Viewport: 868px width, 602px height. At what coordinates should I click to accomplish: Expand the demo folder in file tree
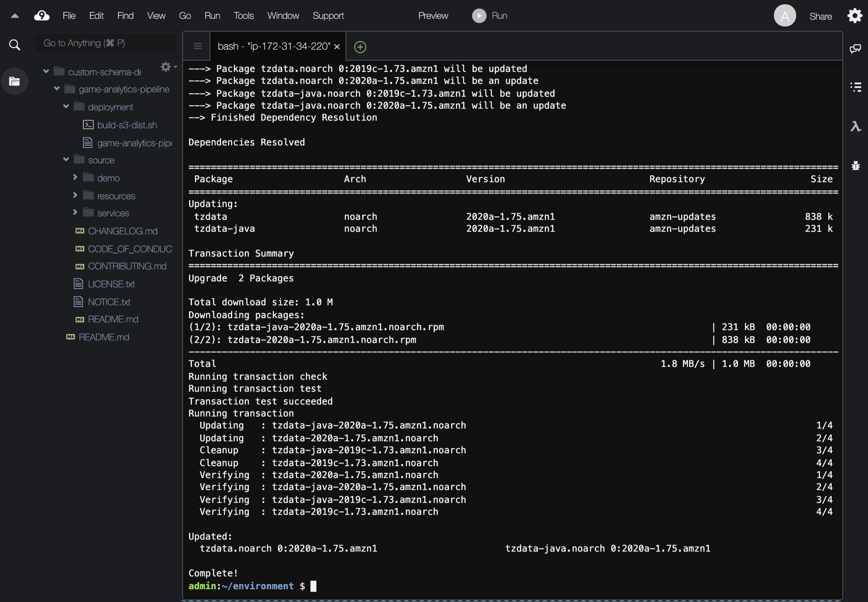[74, 177]
